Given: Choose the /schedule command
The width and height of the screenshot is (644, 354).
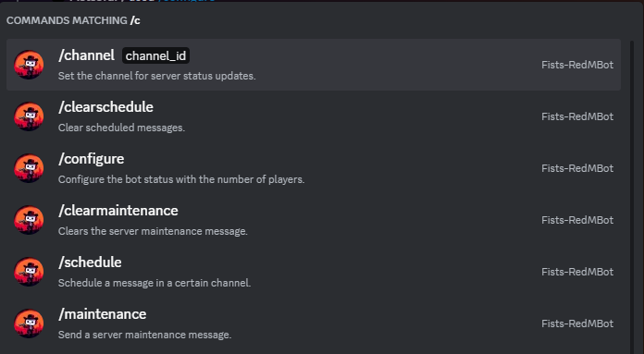Looking at the screenshot, I should 314,272.
